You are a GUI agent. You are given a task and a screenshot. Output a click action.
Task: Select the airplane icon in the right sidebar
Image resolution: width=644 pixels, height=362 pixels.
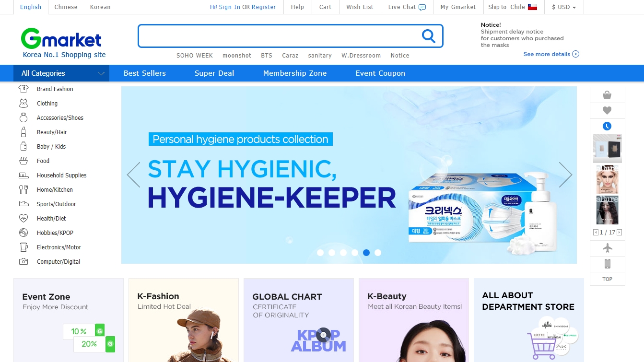tap(607, 247)
